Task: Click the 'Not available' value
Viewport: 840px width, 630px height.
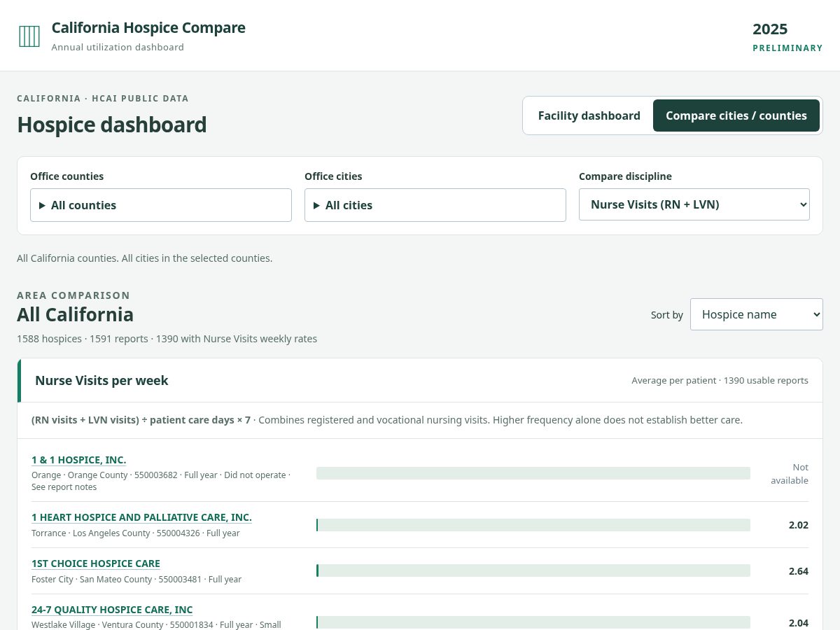Action: tap(790, 474)
